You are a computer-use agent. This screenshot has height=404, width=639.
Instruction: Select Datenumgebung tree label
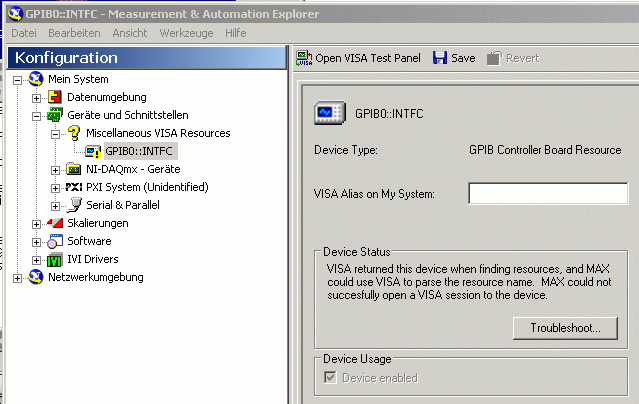click(x=107, y=97)
